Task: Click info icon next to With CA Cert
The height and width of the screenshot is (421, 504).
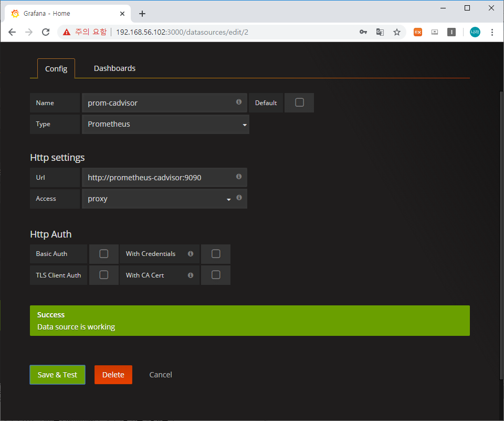Action: point(191,275)
